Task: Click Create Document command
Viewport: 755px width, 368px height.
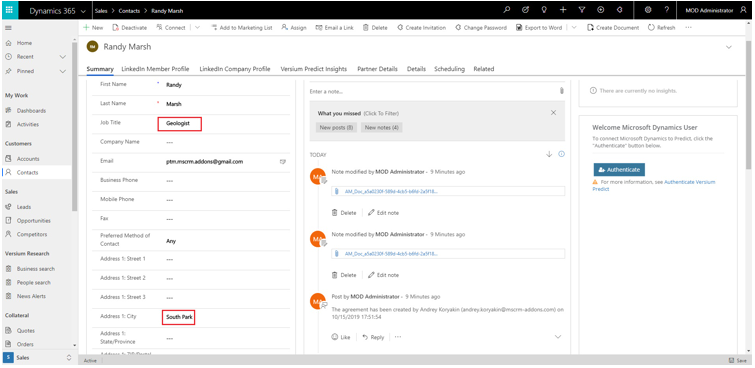Action: 613,28
